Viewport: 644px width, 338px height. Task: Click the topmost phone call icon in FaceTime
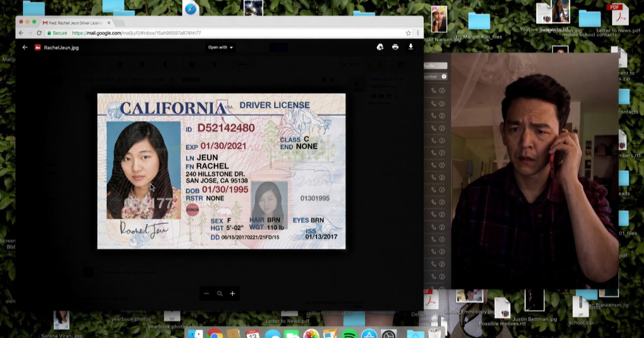(434, 90)
